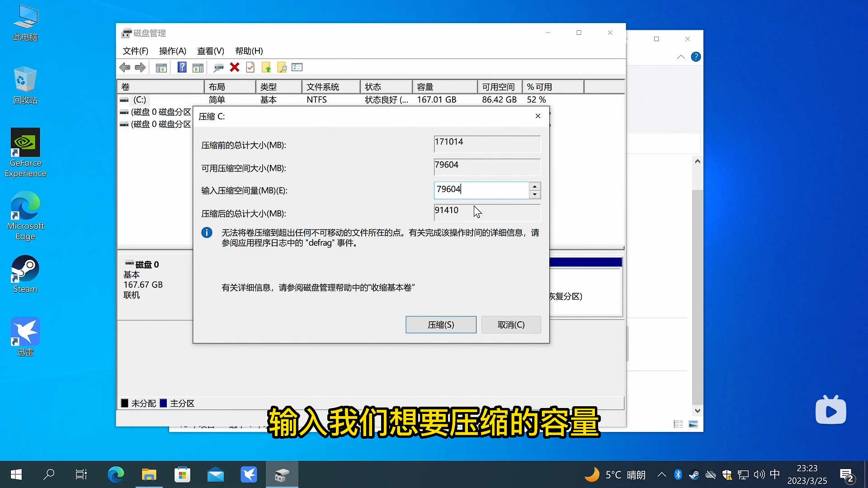Click the blue question mark help icon
The image size is (868, 488).
(x=182, y=68)
